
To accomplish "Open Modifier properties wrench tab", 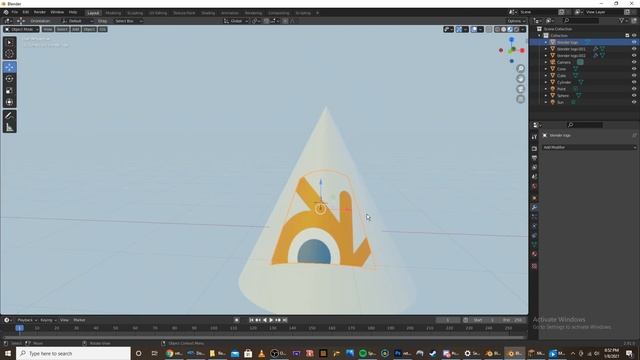I will click(x=534, y=207).
